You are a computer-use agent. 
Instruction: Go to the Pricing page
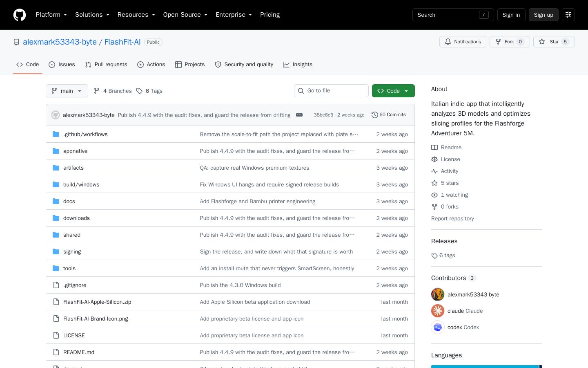pyautogui.click(x=270, y=15)
